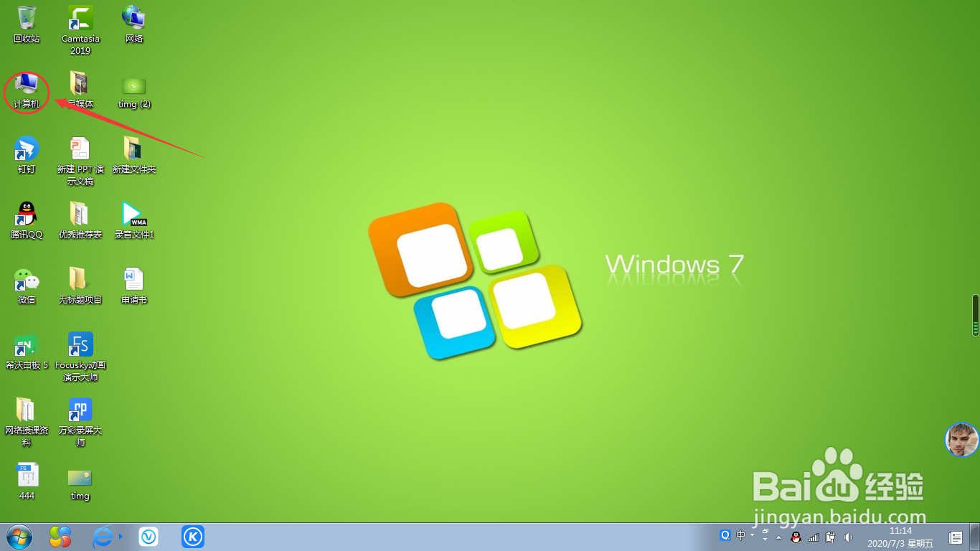The image size is (980, 551).
Task: Open the volume speaker control
Action: (849, 537)
